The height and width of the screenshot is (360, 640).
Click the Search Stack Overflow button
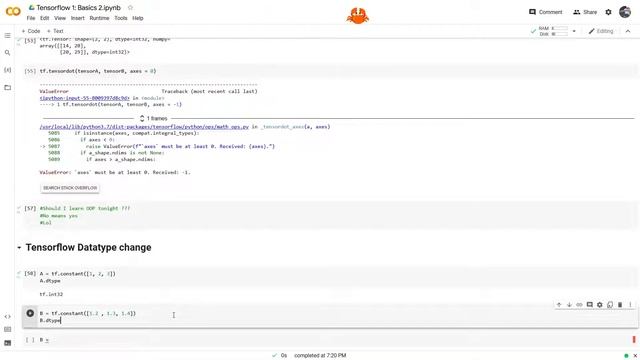[x=70, y=188]
